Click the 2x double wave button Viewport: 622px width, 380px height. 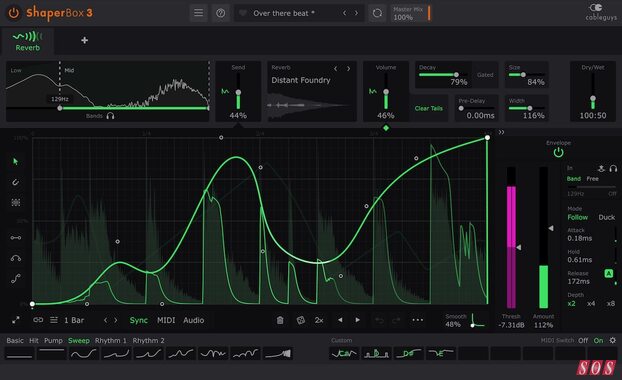[319, 320]
